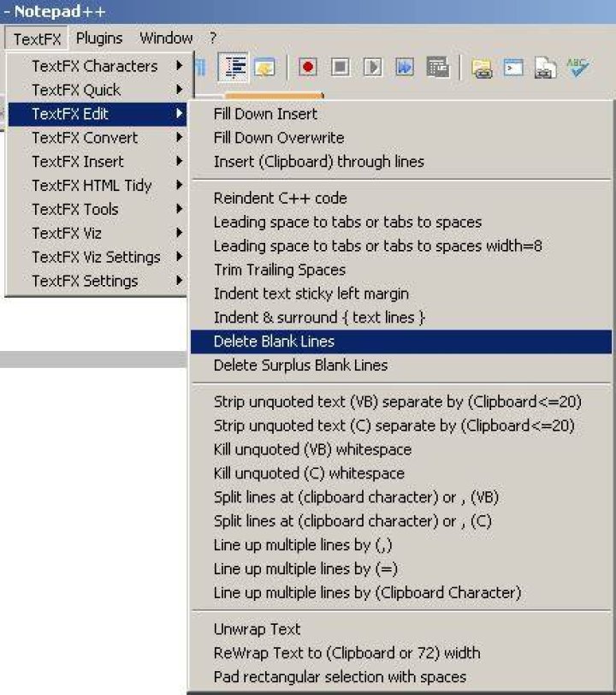
Task: Select Insert (Clipboard) through lines
Action: click(x=401, y=162)
